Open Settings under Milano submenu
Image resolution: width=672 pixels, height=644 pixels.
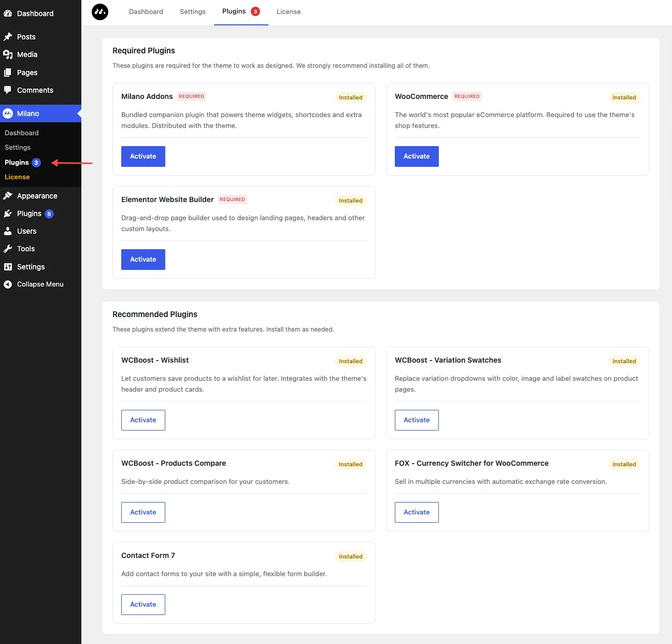click(x=18, y=148)
